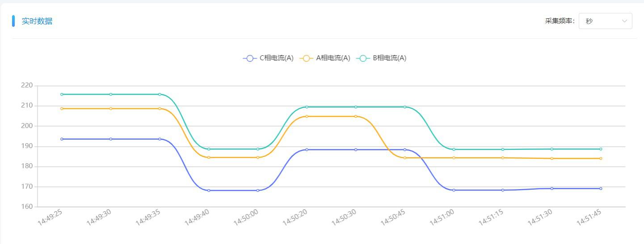Toggle the C相电流(A) legend series
This screenshot has height=244, width=644.
click(268, 58)
